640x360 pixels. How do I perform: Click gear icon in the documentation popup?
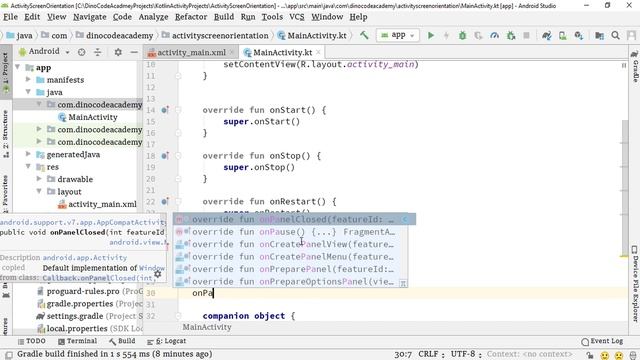158,274
